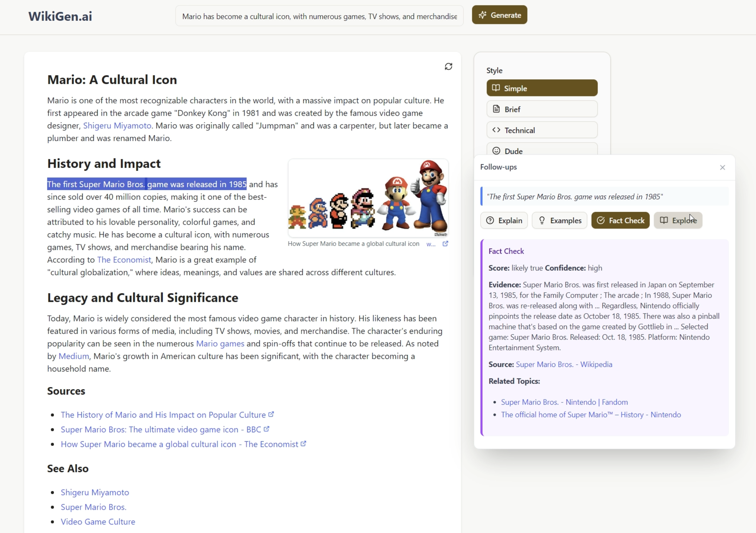Viewport: 756px width, 533px height.
Task: Click the regenerate icon at top of the article
Action: [x=449, y=66]
